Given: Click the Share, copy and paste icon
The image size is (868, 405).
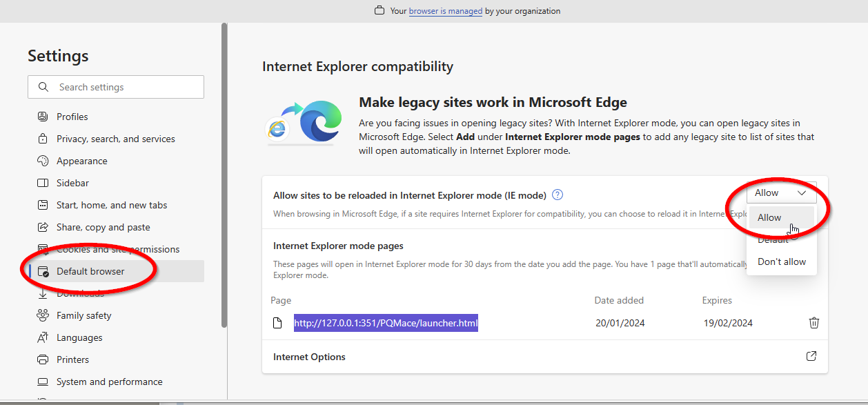Looking at the screenshot, I should click(43, 227).
